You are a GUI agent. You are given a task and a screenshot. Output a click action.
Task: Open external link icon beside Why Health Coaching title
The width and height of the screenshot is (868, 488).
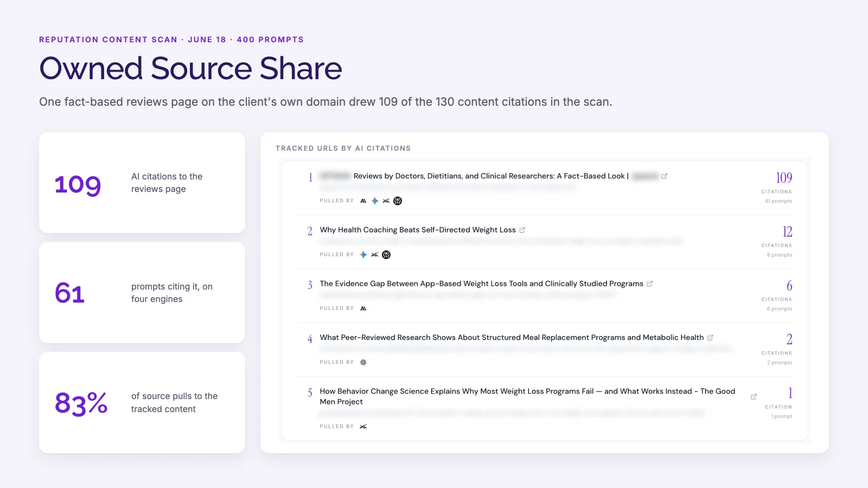(522, 230)
